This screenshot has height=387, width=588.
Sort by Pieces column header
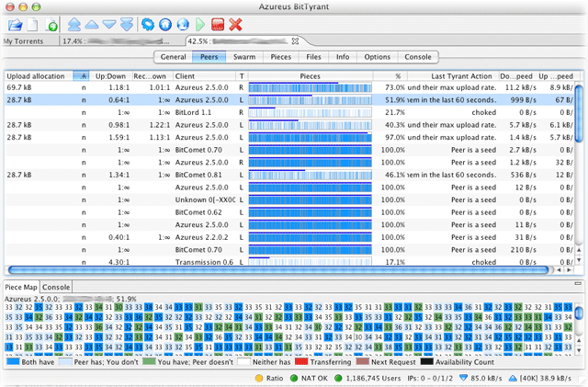311,76
